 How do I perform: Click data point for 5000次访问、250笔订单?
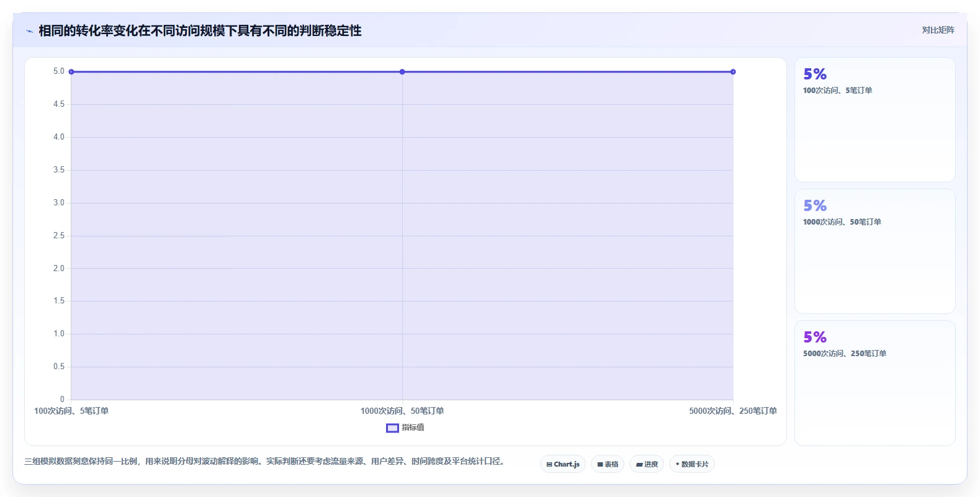pos(733,72)
